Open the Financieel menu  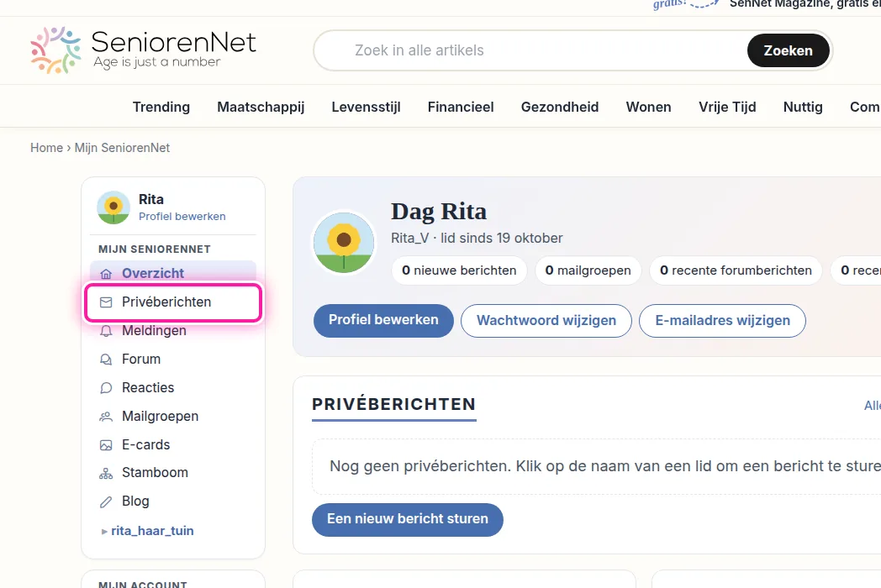tap(461, 107)
